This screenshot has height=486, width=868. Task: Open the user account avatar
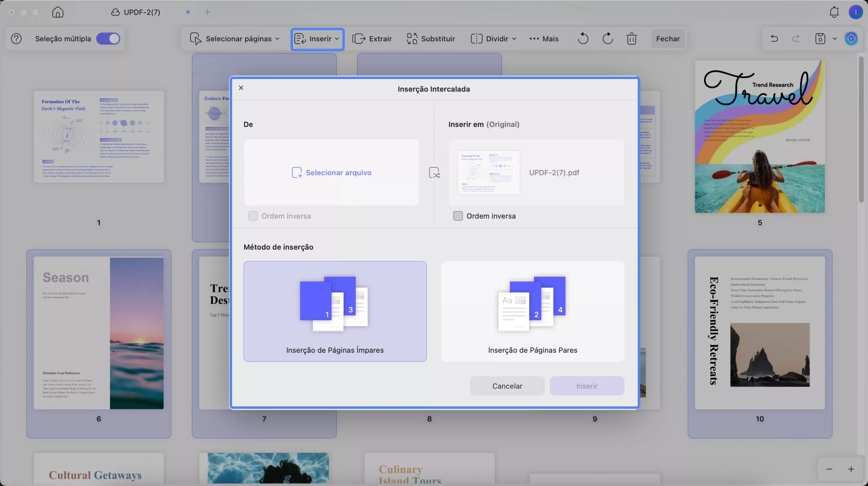click(x=855, y=12)
